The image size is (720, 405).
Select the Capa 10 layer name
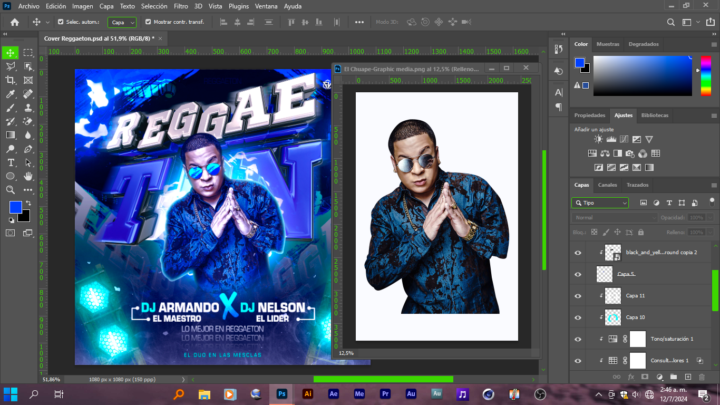[635, 317]
